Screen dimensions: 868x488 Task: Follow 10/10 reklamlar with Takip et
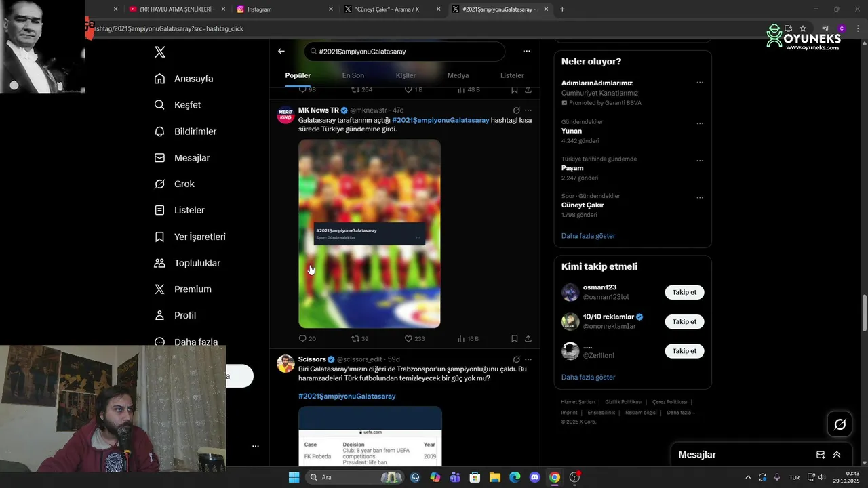[684, 321]
